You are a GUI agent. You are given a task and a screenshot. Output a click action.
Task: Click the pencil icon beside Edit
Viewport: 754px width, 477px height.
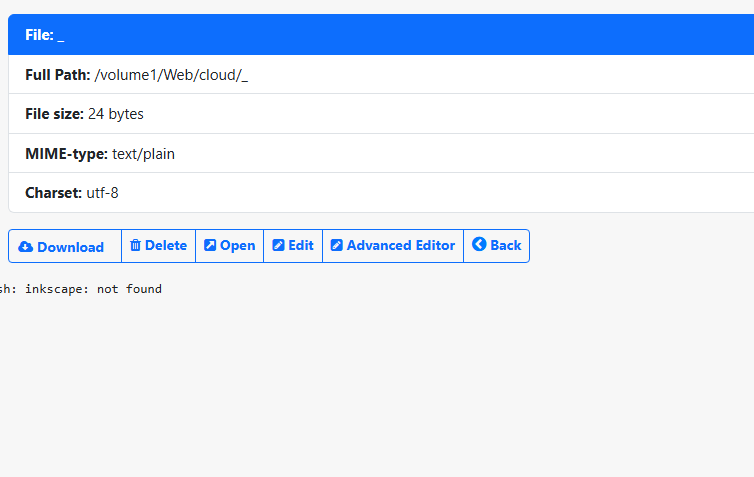click(x=278, y=246)
